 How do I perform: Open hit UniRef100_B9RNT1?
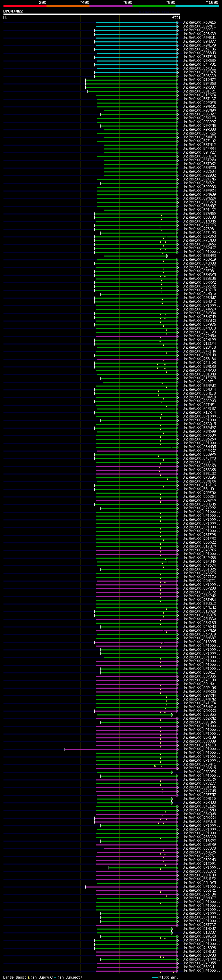click(x=199, y=26)
